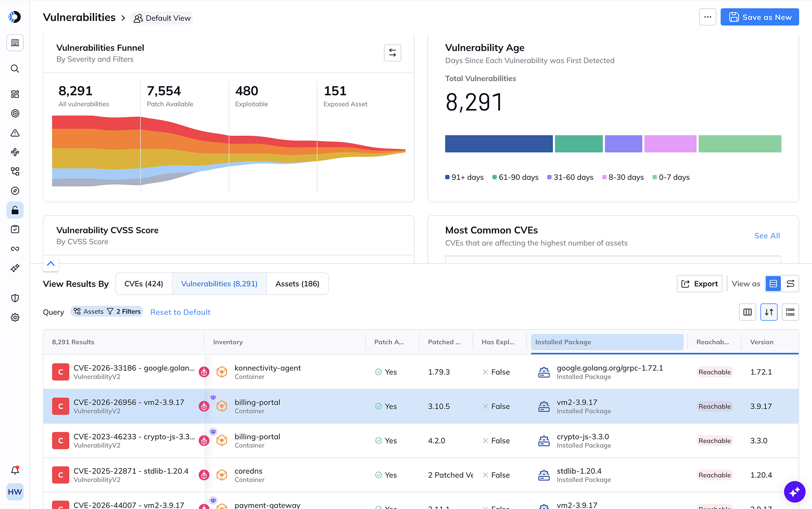Open CVE-2026-33186 google.golang row

point(421,372)
